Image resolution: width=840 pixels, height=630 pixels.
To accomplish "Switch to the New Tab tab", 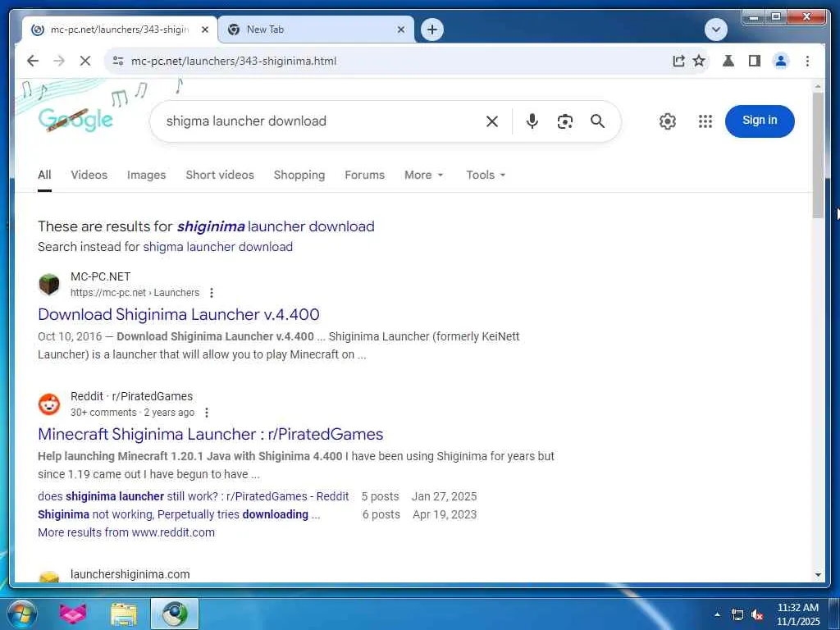I will tap(316, 30).
